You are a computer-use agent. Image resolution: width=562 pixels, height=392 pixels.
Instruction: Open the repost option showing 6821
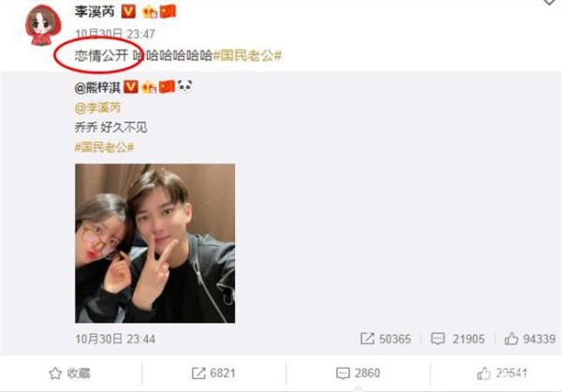click(214, 373)
